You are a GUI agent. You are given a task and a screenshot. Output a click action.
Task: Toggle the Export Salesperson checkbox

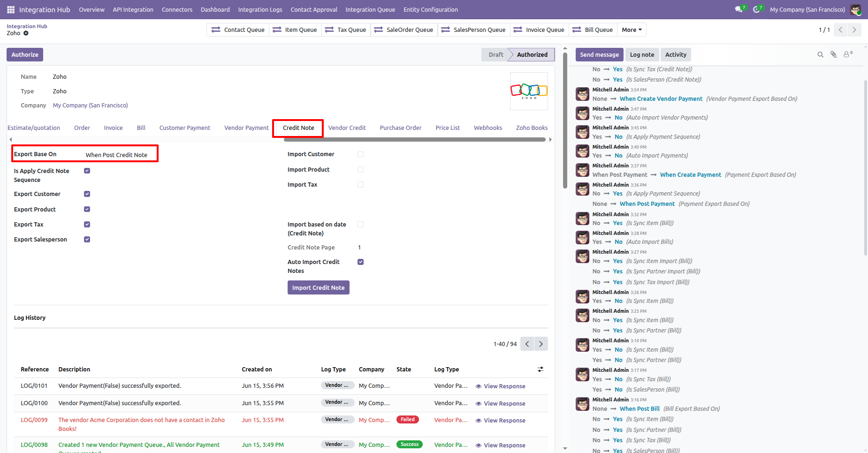(87, 239)
